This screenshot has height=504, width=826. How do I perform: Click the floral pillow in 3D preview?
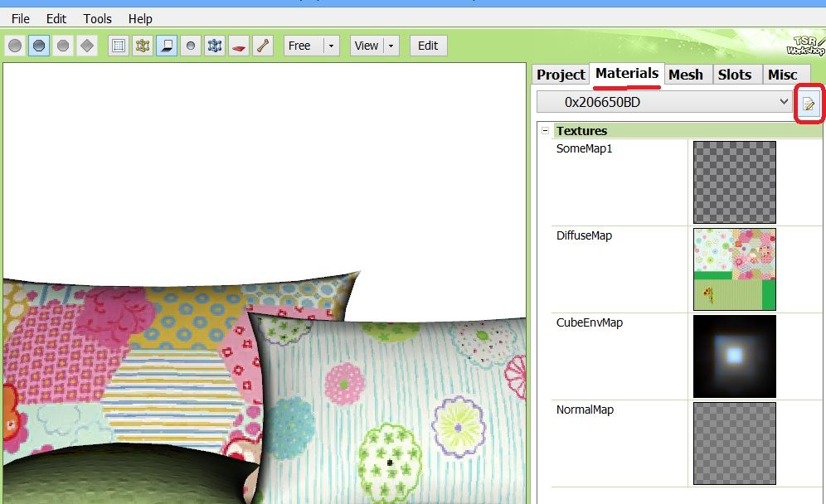[390, 411]
